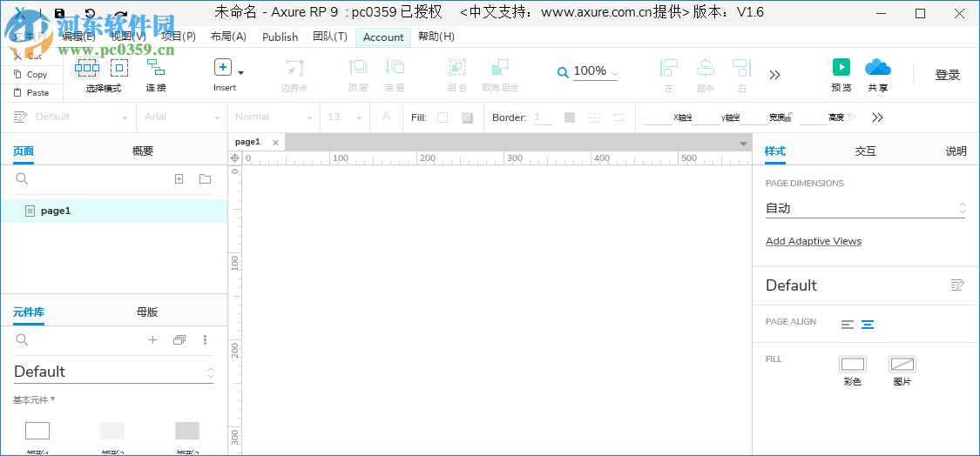Viewport: 980px width, 456px height.
Task: Click the Insert plus icon
Action: click(x=223, y=68)
